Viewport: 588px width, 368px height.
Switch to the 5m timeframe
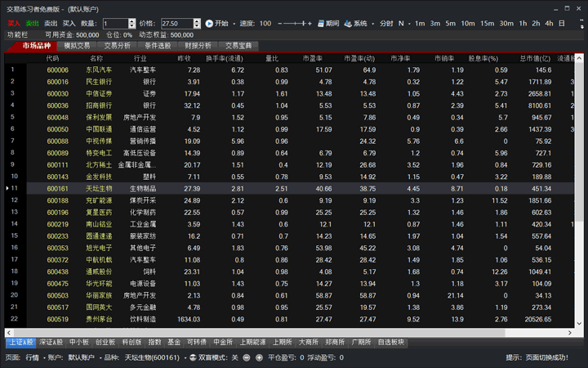pyautogui.click(x=450, y=23)
